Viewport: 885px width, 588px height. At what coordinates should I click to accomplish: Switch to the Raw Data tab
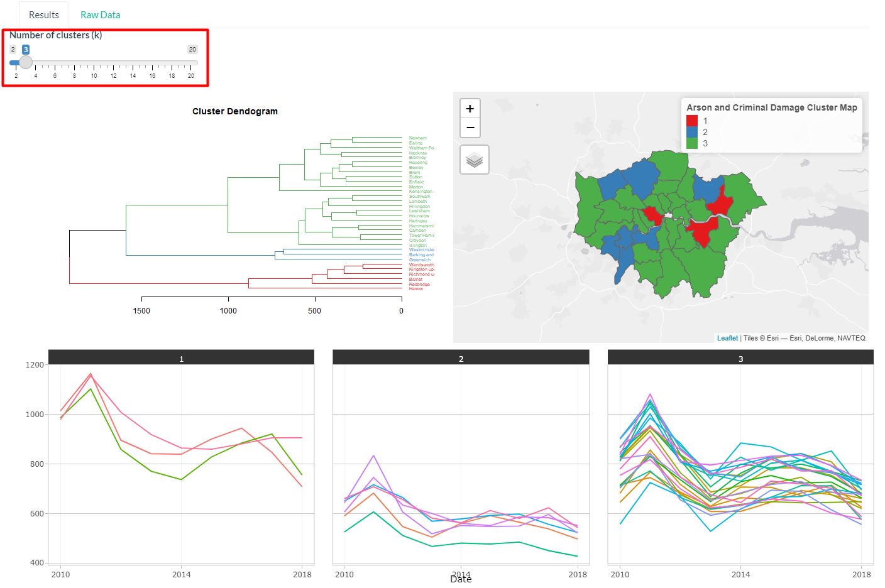pyautogui.click(x=100, y=14)
